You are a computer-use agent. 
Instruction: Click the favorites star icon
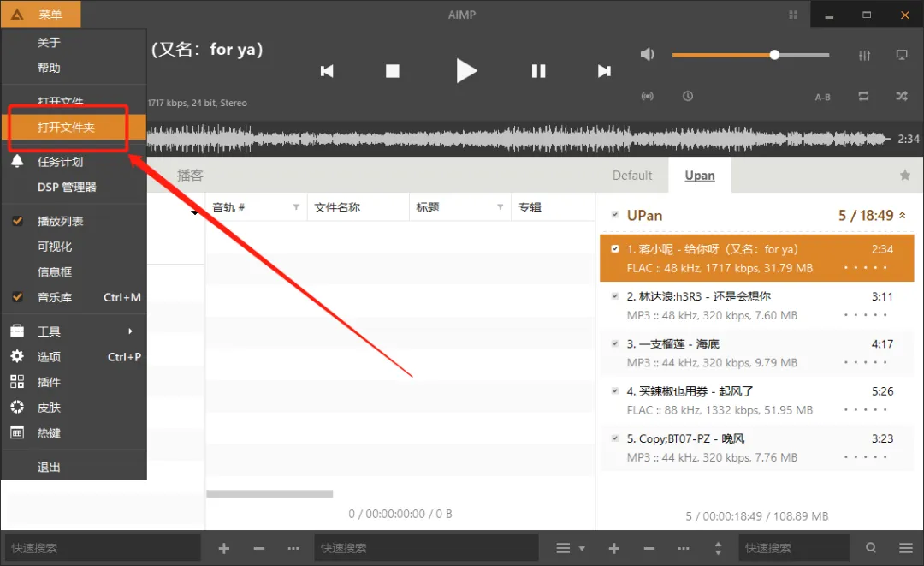point(905,175)
